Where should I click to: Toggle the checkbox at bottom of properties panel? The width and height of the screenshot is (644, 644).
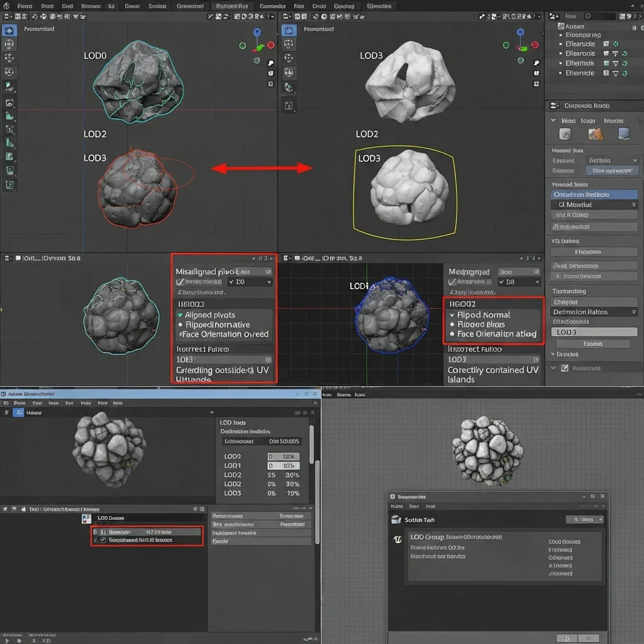pos(564,369)
